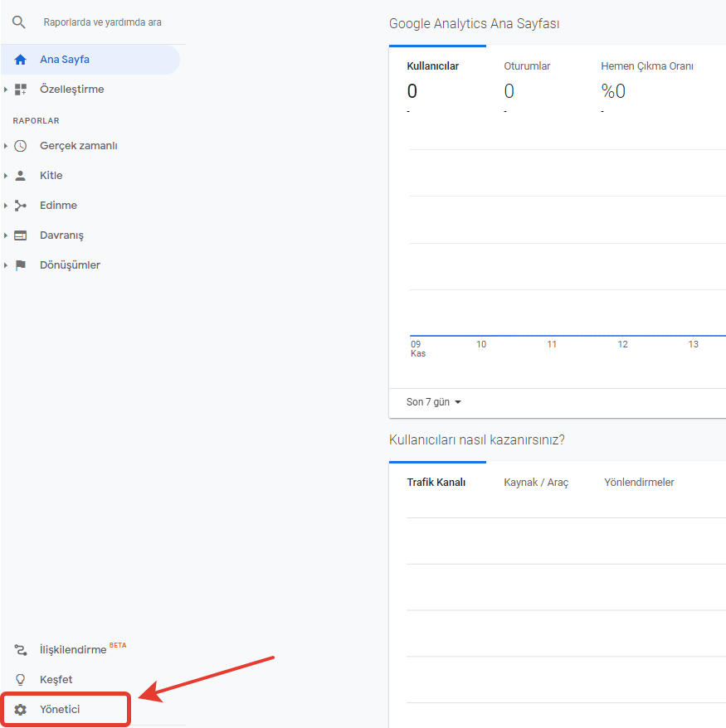Click the Gerçek zamanlı clock icon
The height and width of the screenshot is (728, 726).
21,146
